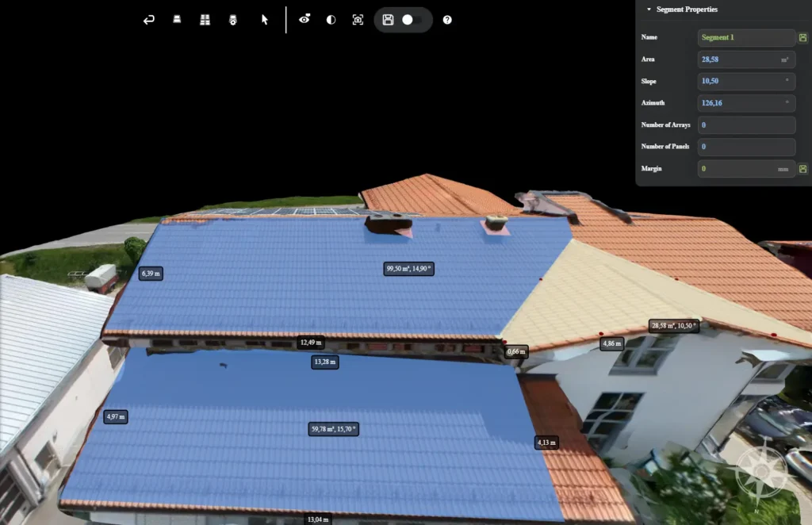Click the 4,86 m edge label
This screenshot has height=525, width=812.
[x=611, y=343]
